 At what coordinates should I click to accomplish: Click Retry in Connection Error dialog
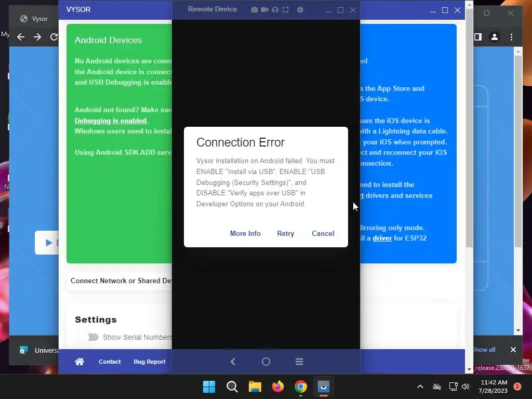pos(286,233)
